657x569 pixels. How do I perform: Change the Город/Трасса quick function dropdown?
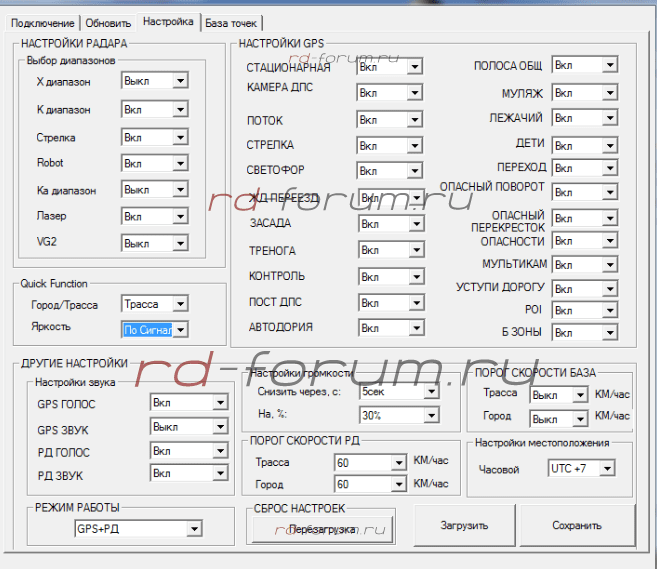pyautogui.click(x=155, y=304)
